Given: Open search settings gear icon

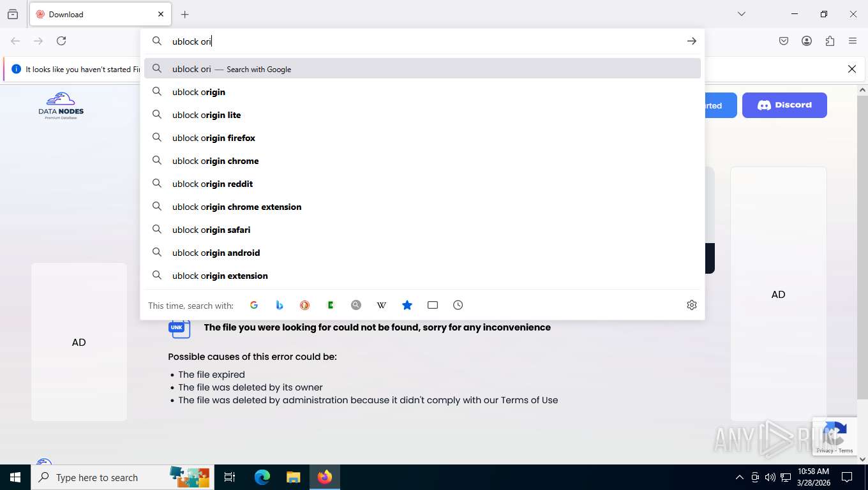Looking at the screenshot, I should (692, 305).
